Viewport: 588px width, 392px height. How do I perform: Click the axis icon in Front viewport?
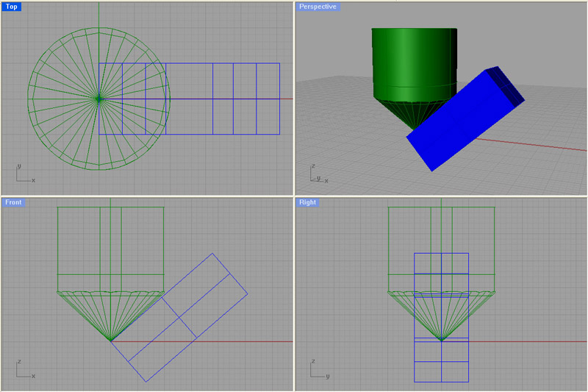point(25,369)
